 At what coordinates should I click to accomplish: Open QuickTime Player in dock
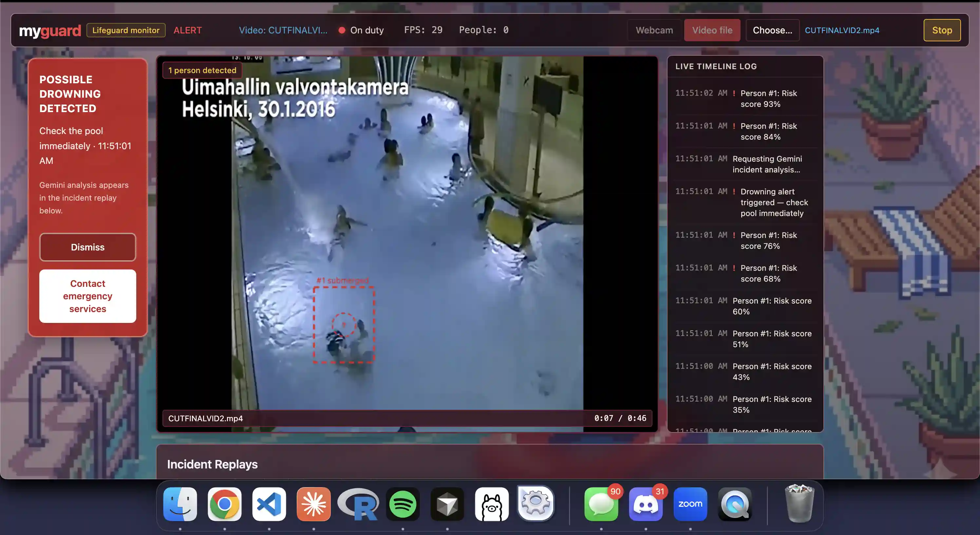(735, 504)
